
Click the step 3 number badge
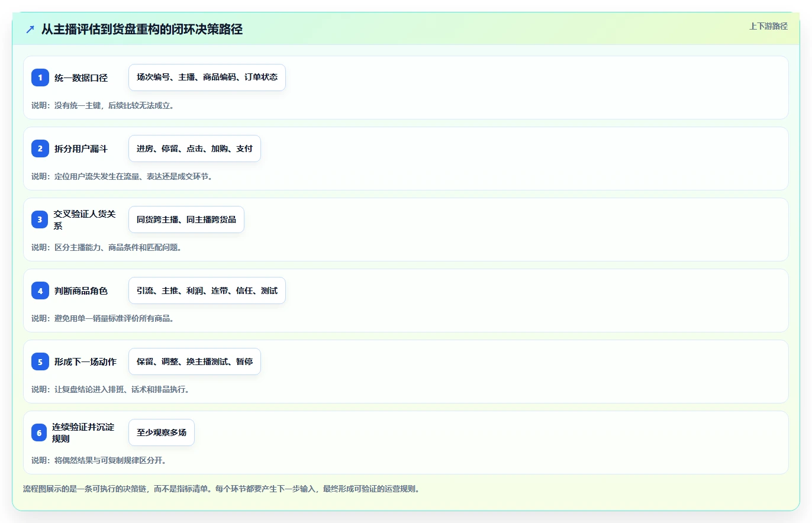[40, 219]
